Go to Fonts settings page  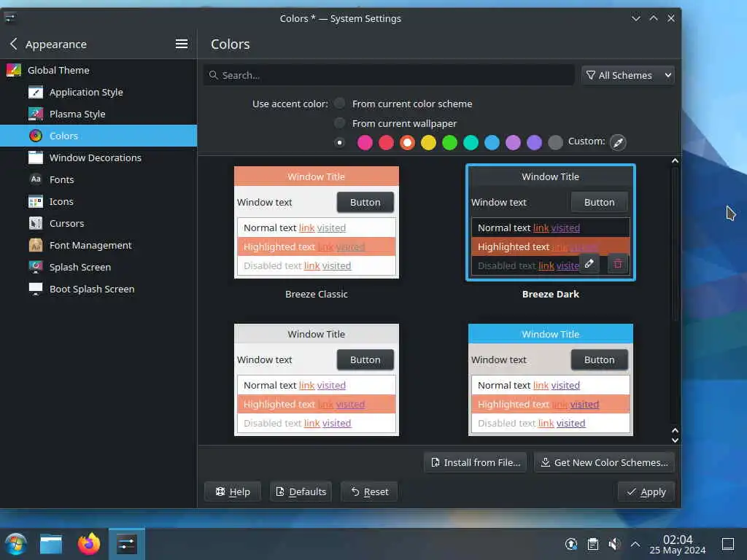(98, 179)
